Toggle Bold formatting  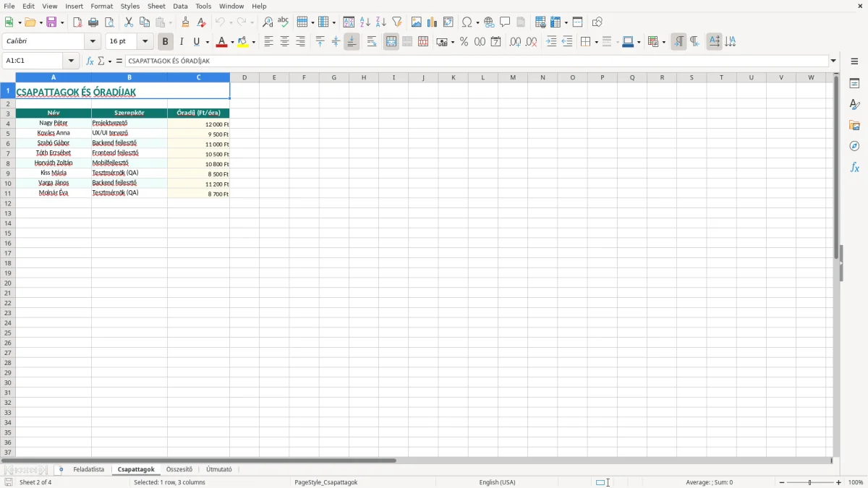pyautogui.click(x=165, y=42)
